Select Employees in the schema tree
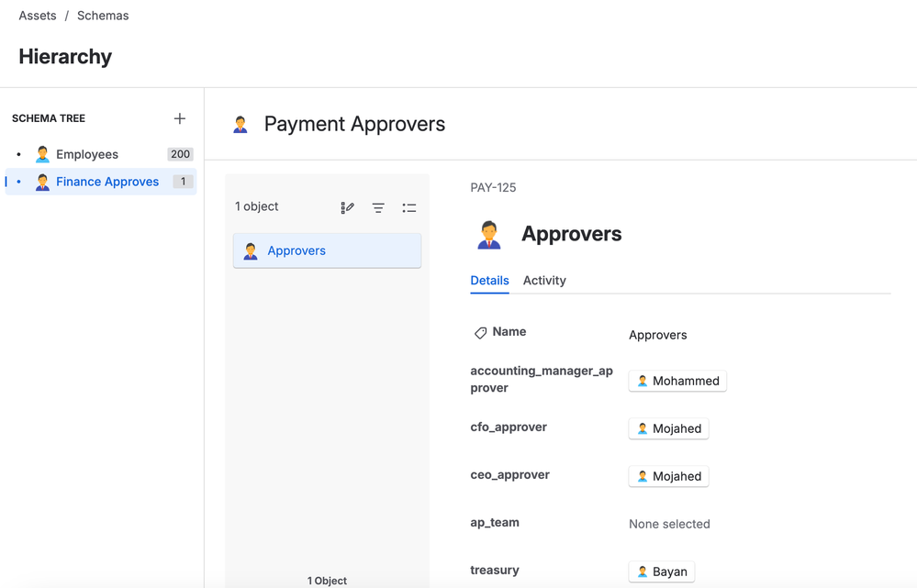This screenshot has width=917, height=588. click(87, 154)
